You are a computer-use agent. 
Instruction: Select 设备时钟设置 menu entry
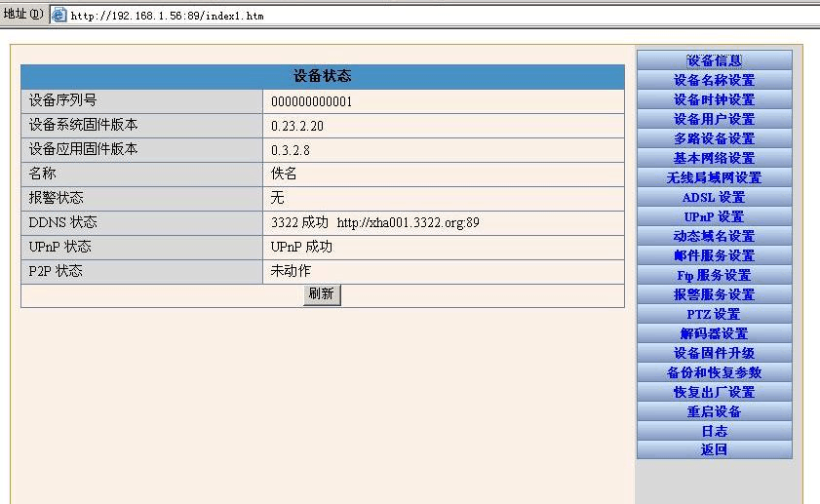(x=714, y=99)
